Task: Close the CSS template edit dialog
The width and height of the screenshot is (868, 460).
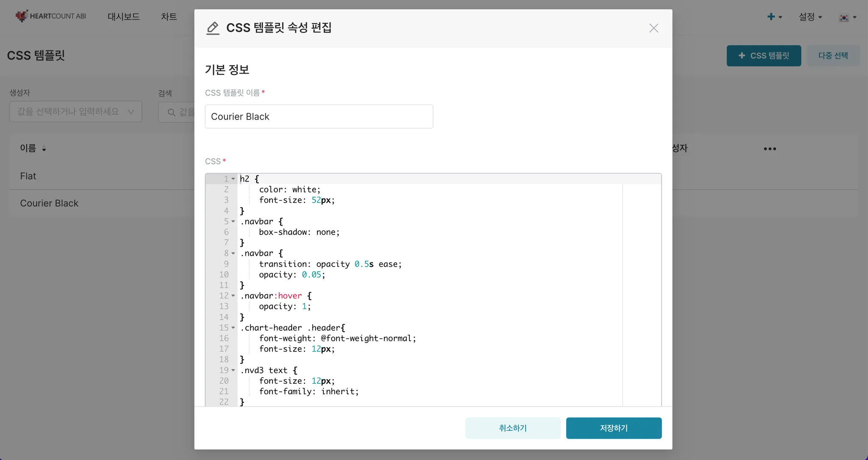Action: [654, 28]
